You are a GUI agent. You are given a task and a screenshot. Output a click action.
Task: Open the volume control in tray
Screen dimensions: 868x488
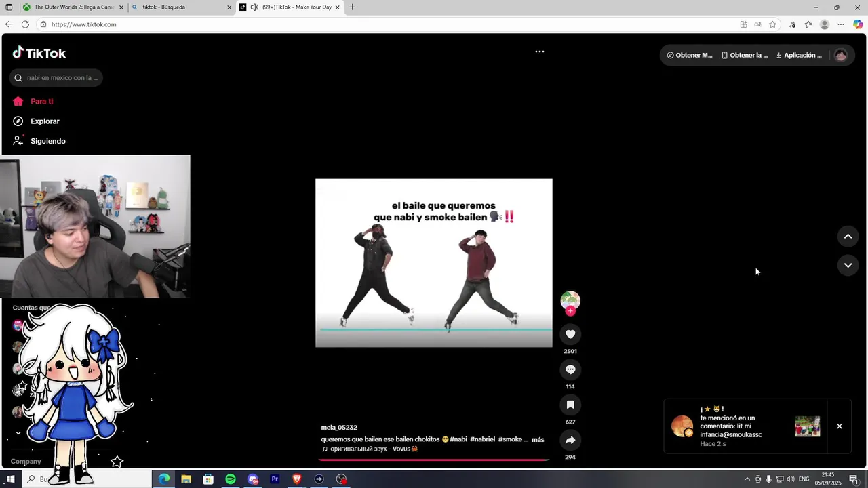(x=790, y=479)
